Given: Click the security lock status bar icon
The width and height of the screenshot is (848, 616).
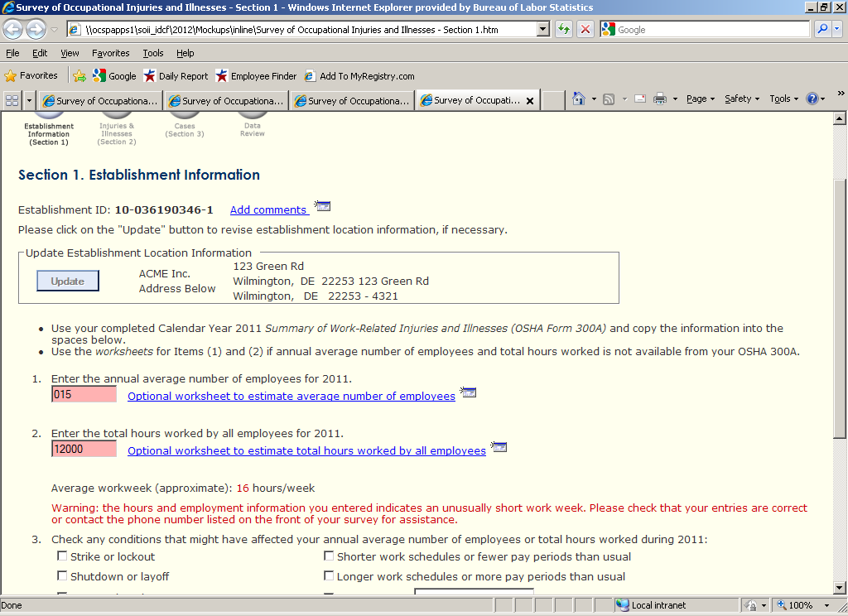Looking at the screenshot, I should (750, 605).
